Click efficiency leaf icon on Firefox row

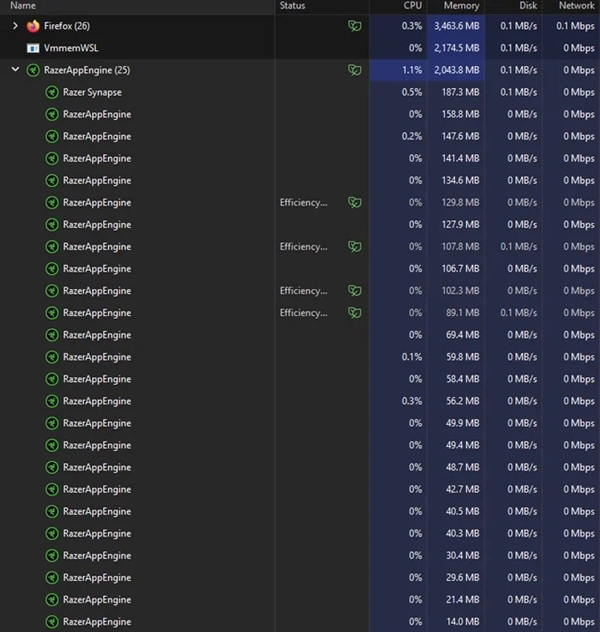coord(355,26)
